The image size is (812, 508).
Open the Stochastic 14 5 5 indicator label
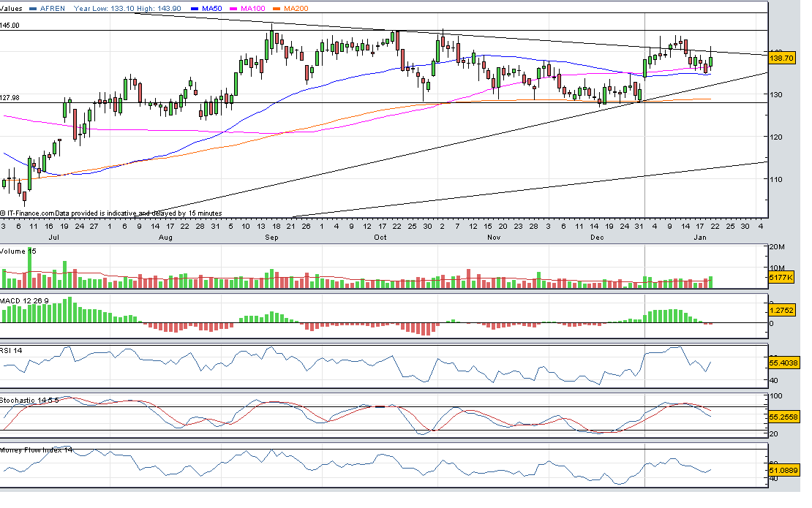pos(29,401)
